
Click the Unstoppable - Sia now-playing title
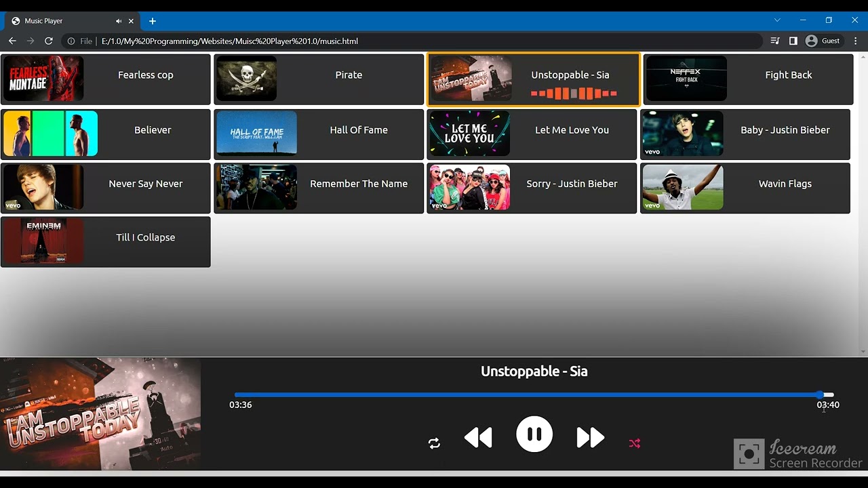[x=534, y=371]
